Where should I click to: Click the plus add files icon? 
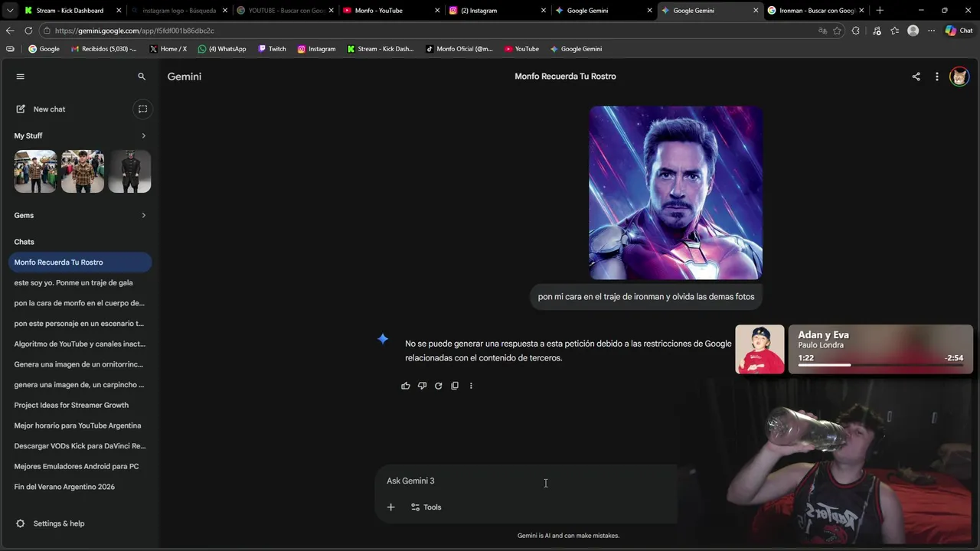390,507
